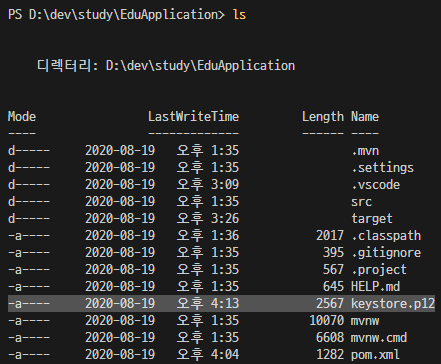Select the HELP.md file name

pyautogui.click(x=376, y=286)
